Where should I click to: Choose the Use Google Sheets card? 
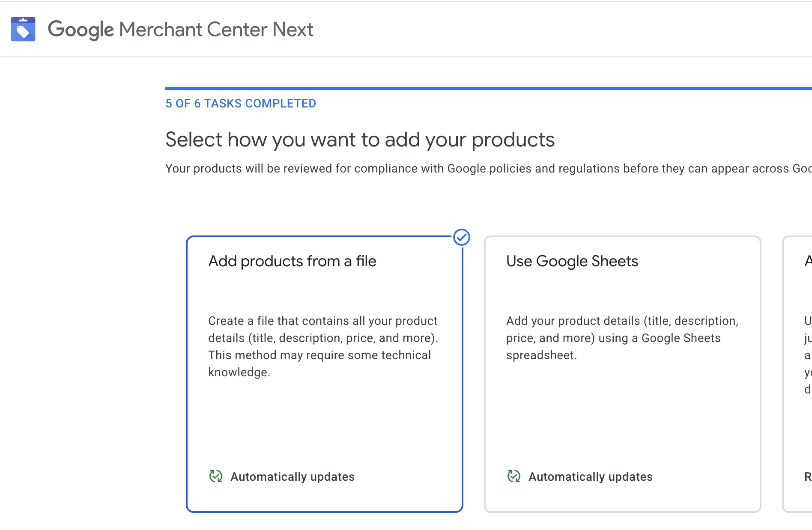[x=623, y=374]
